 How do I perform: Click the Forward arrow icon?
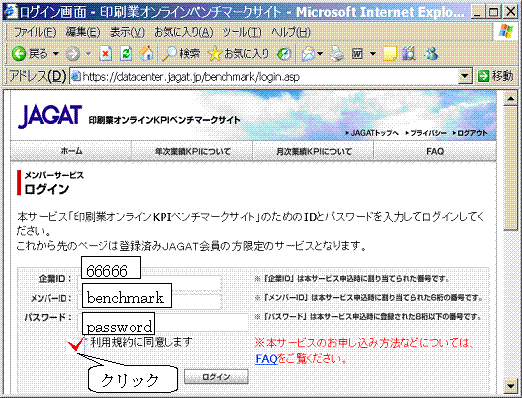click(73, 54)
